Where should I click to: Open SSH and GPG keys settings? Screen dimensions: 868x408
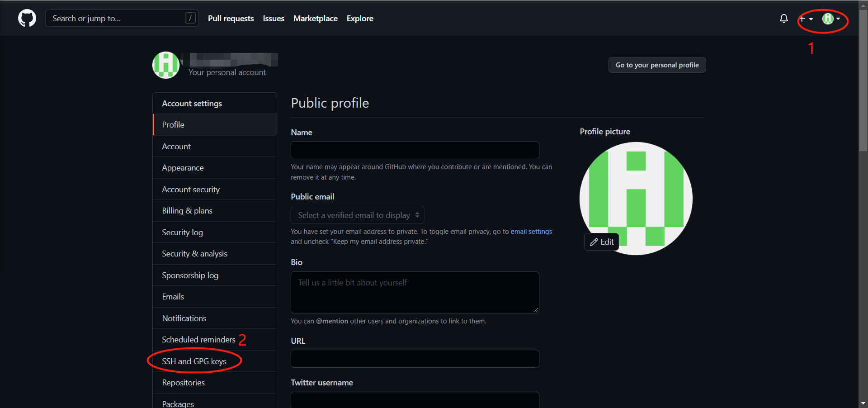click(x=215, y=361)
